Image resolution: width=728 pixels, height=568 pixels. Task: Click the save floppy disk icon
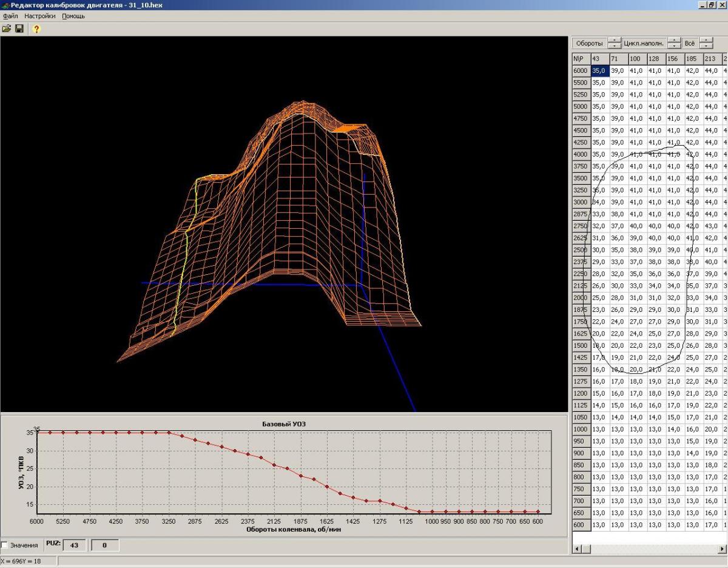(x=19, y=29)
